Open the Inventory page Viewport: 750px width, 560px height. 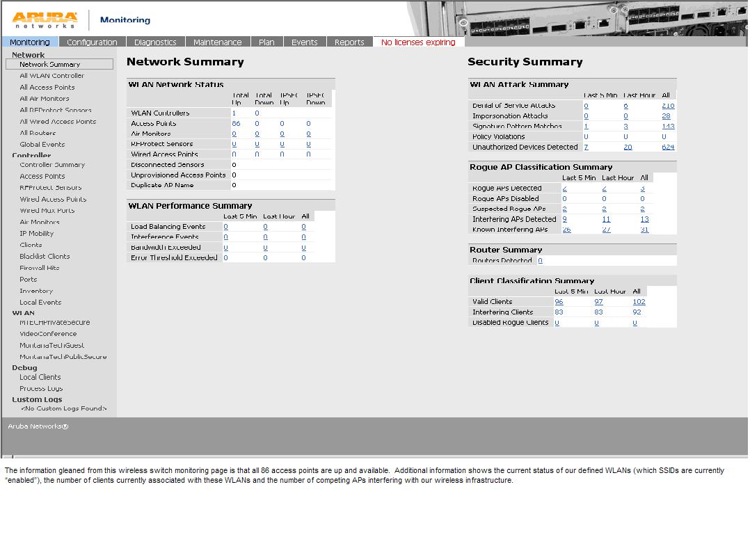click(36, 291)
